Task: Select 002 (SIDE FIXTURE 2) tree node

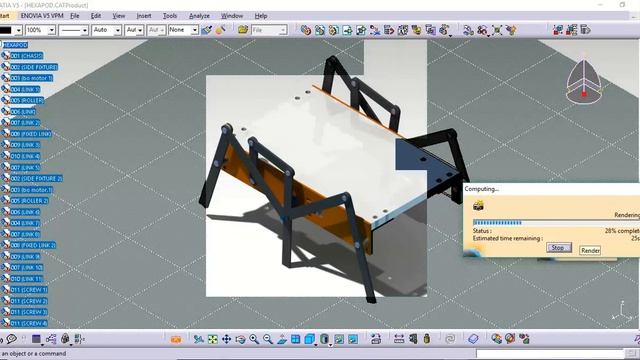Action: click(36, 178)
